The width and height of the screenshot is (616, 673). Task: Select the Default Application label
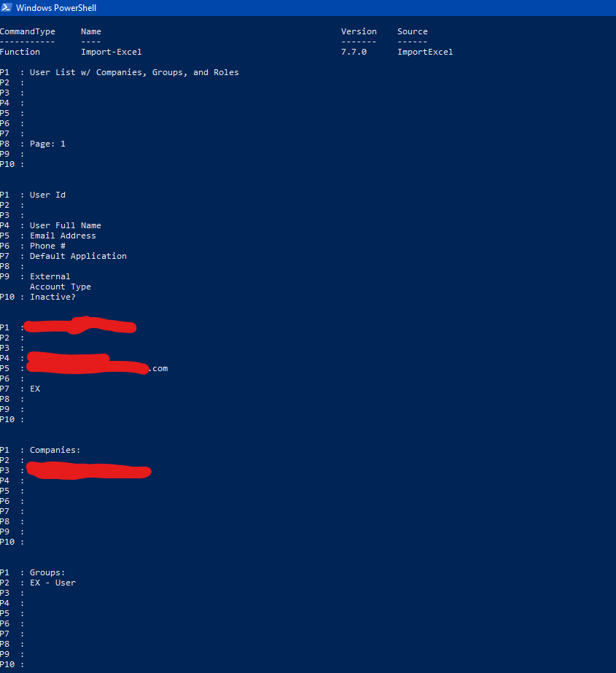coord(78,256)
